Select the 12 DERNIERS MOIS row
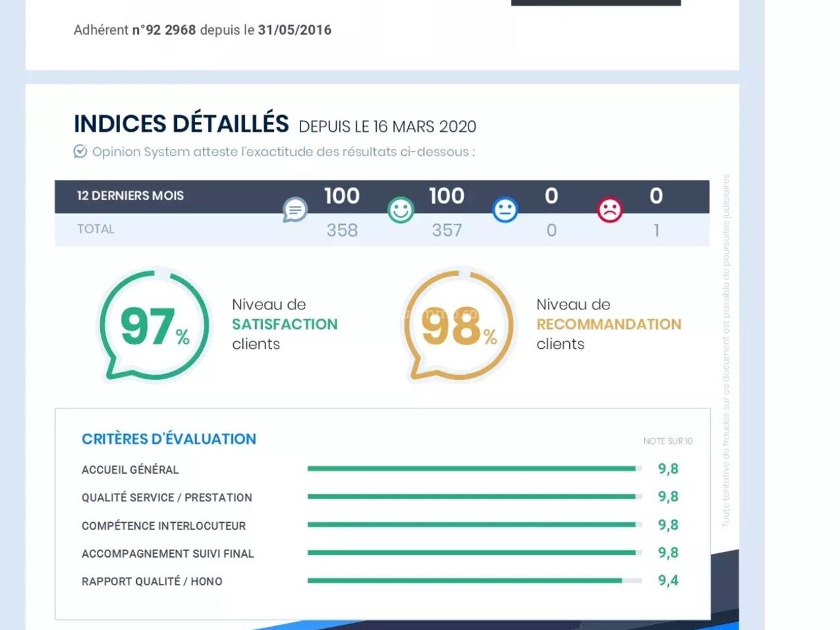 point(131,196)
